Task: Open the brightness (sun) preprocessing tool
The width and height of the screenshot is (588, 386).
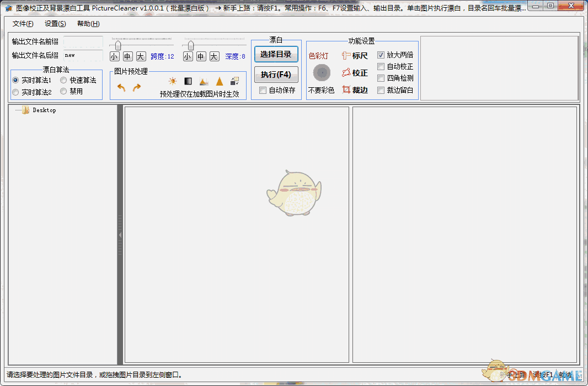Action: [x=172, y=81]
